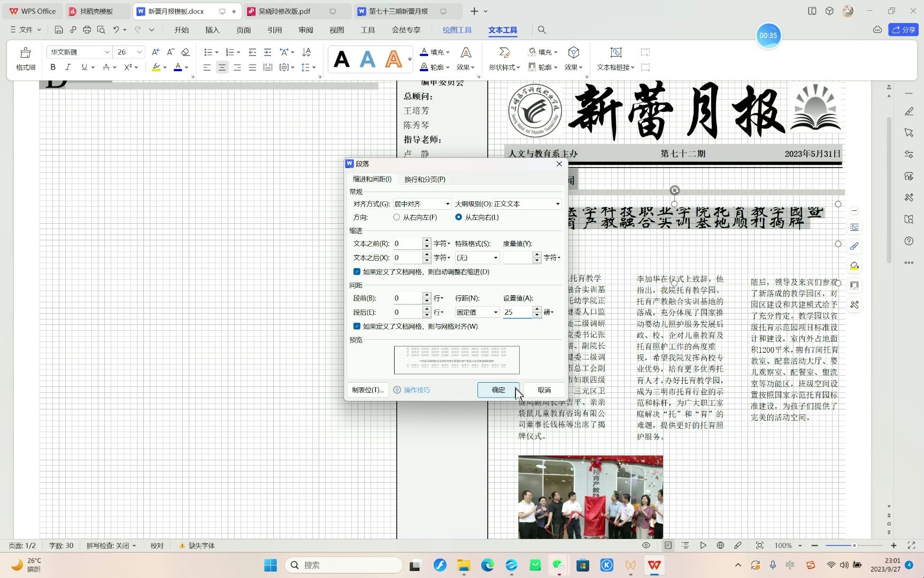The height and width of the screenshot is (578, 924).
Task: Click the zoom in plus icon
Action: (894, 545)
